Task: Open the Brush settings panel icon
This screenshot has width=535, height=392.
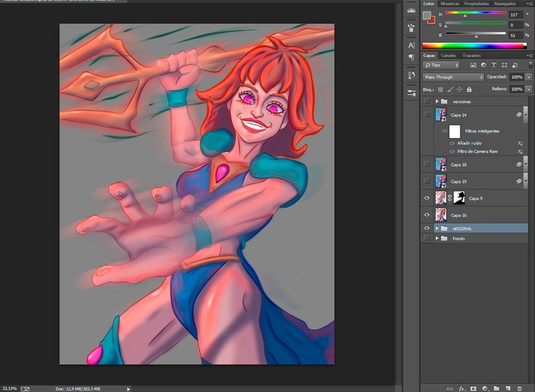Action: [412, 93]
